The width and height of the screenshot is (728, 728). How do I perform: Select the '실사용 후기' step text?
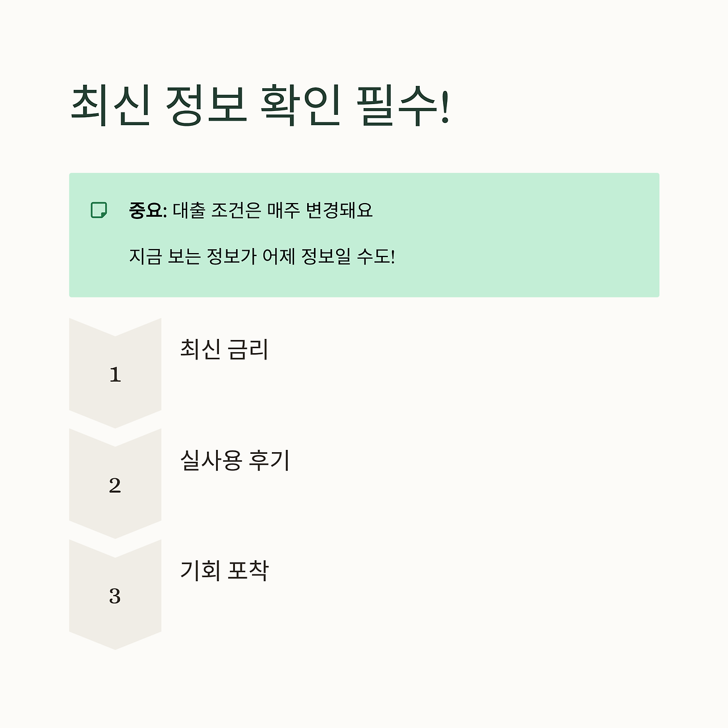click(x=235, y=460)
